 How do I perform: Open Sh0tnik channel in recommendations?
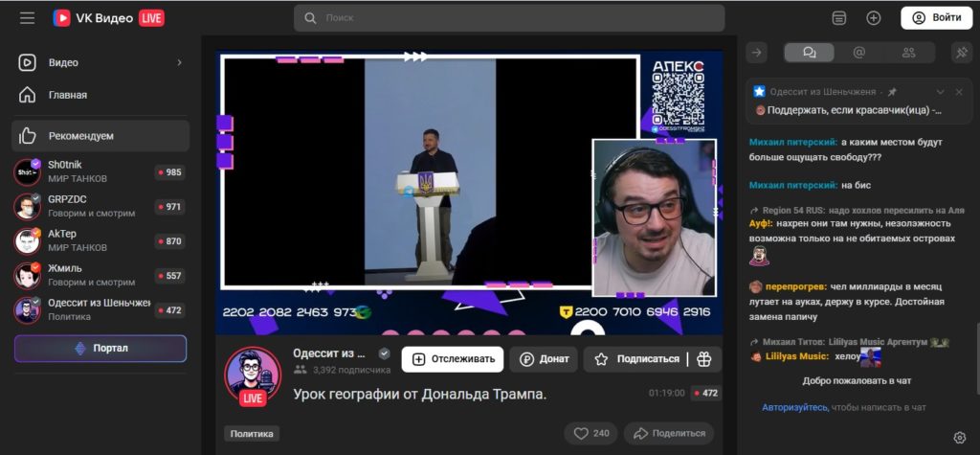click(x=100, y=171)
